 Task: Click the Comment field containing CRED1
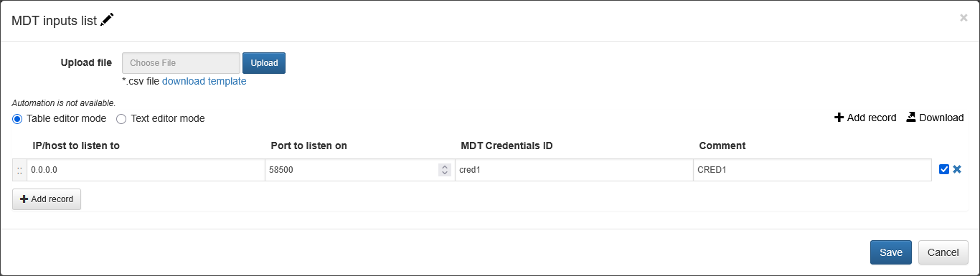click(x=813, y=170)
